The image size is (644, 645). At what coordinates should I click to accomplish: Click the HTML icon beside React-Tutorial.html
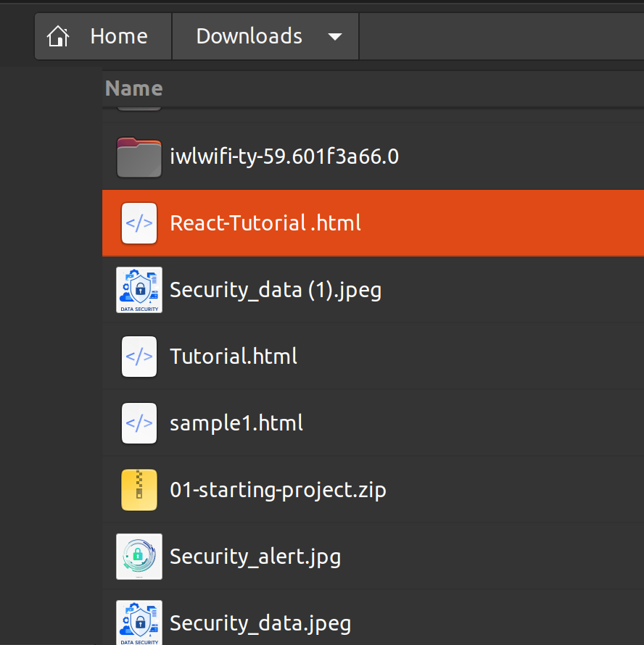(139, 223)
